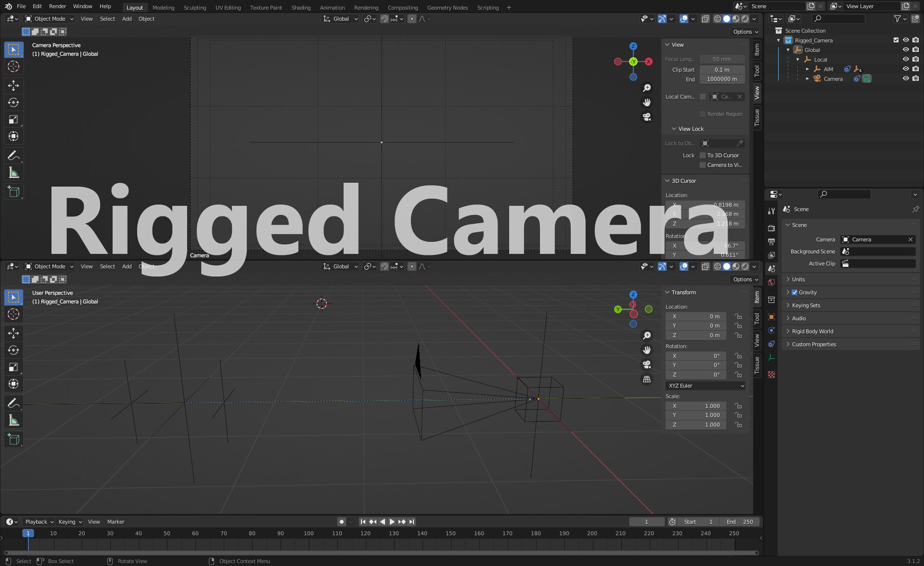Select the Measure tool in bottom viewport

(x=13, y=421)
